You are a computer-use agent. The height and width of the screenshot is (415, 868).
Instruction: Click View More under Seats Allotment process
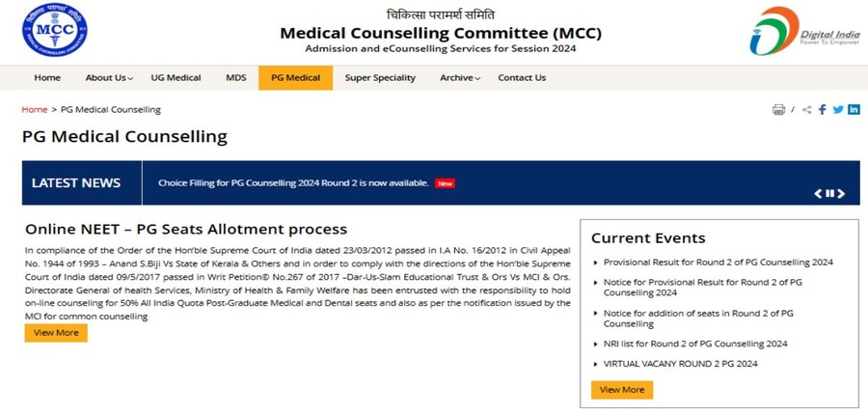56,333
